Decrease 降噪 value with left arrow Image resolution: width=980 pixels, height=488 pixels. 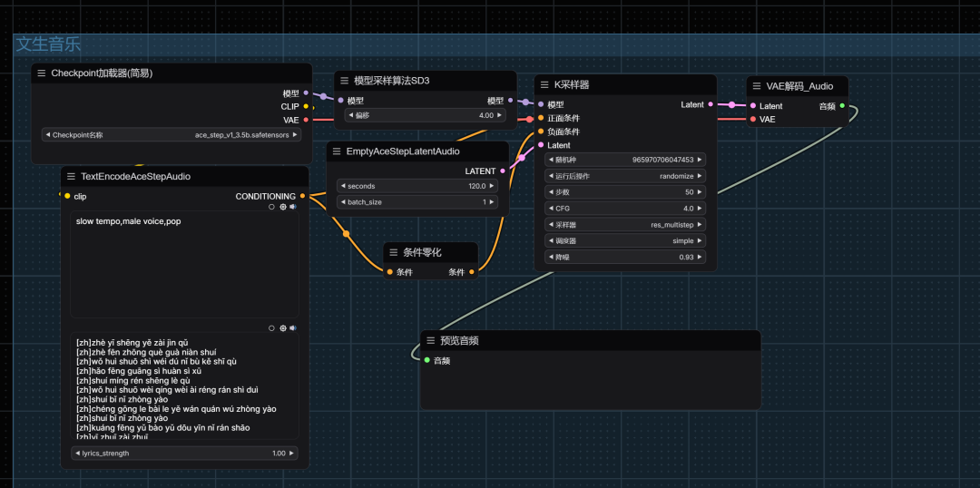(550, 257)
